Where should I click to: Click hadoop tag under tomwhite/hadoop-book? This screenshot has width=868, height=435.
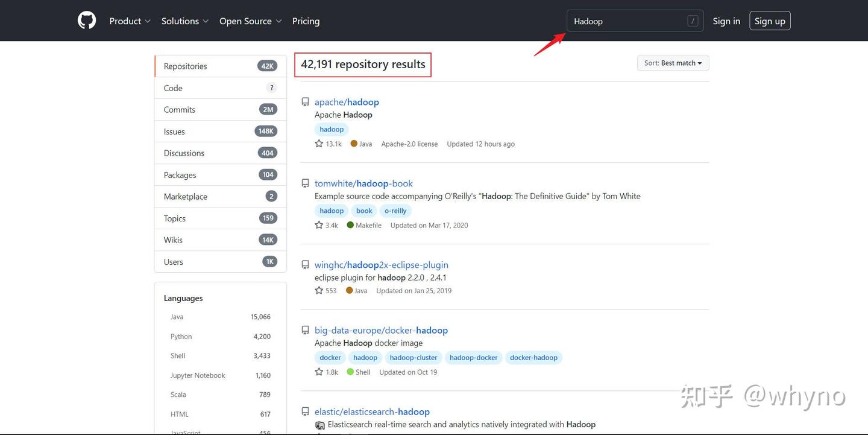[x=332, y=211]
